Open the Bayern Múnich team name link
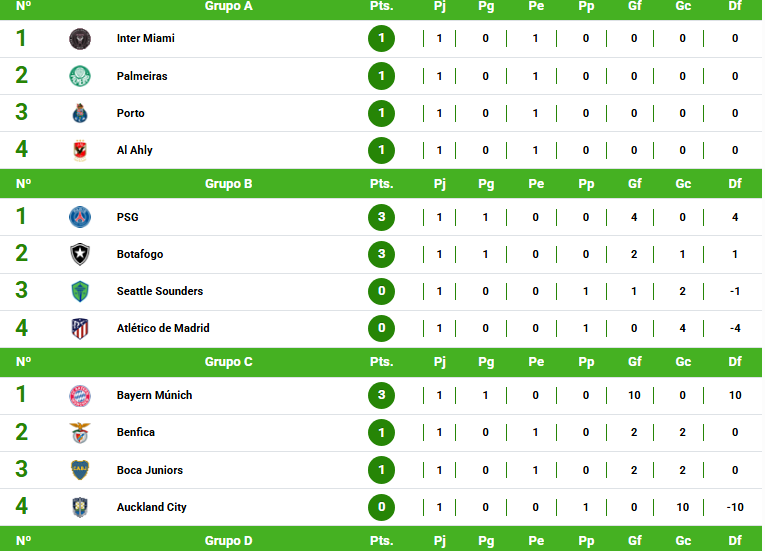This screenshot has width=765, height=551. 154,395
